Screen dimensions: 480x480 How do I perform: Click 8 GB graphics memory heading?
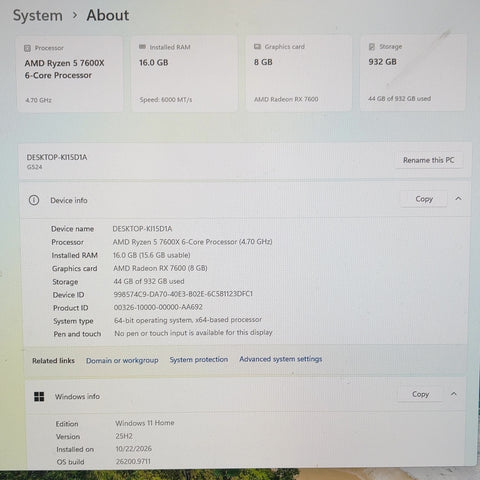coord(263,62)
